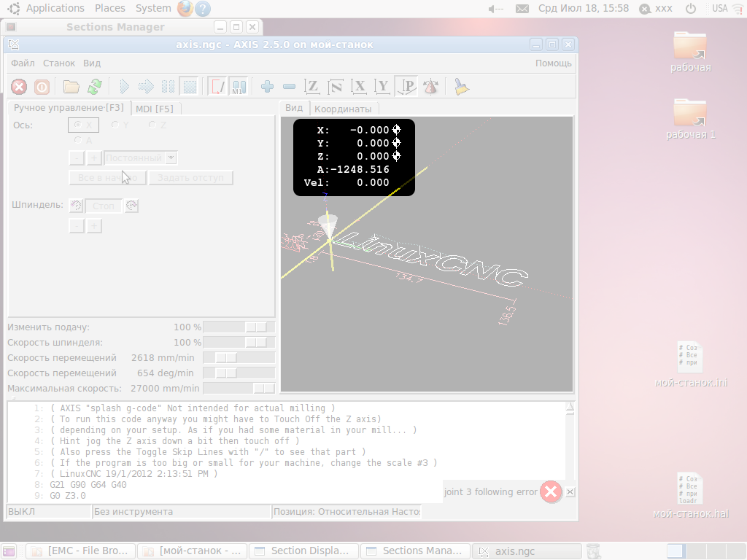
Task: Reload the current file with green arrows icon
Action: [x=95, y=87]
